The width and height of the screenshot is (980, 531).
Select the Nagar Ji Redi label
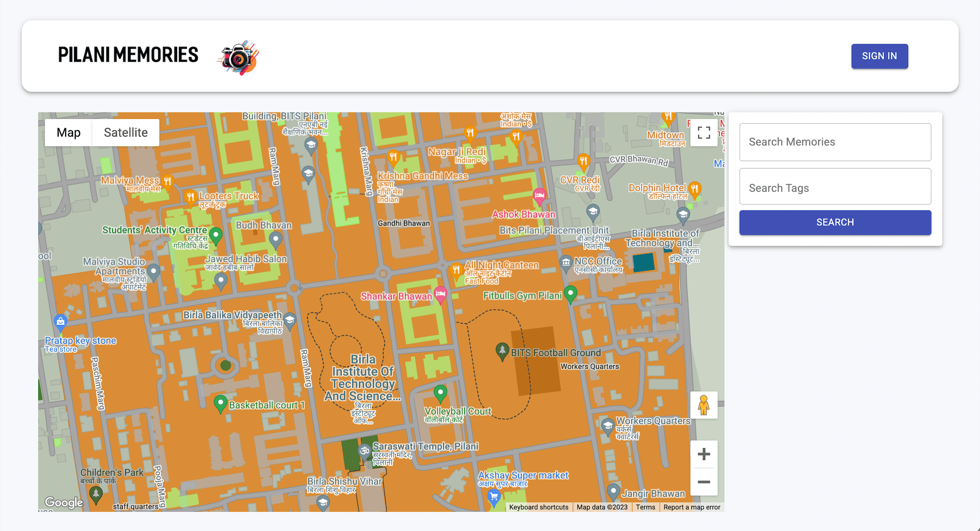pos(457,152)
